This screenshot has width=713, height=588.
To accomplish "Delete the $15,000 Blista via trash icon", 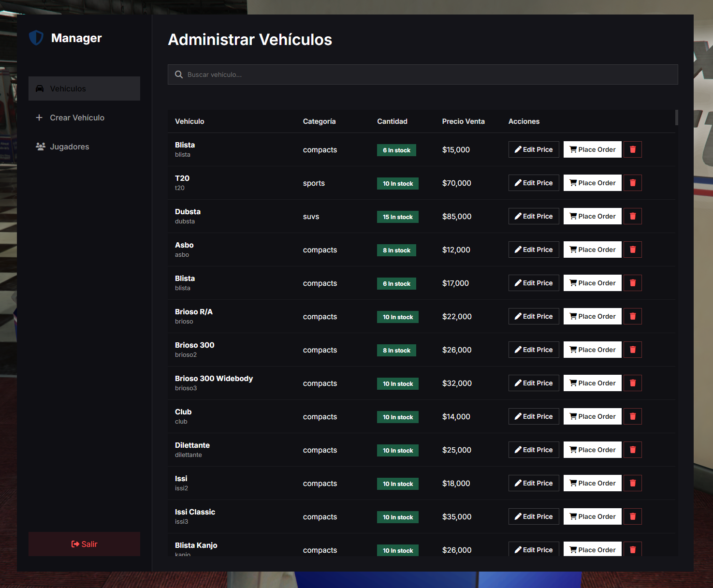I will pos(633,149).
